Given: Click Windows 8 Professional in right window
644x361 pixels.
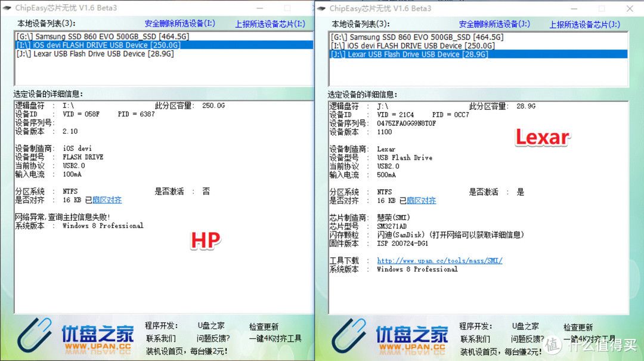Looking at the screenshot, I should pyautogui.click(x=417, y=269).
